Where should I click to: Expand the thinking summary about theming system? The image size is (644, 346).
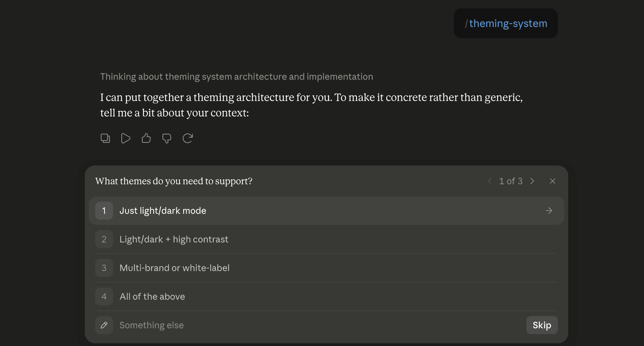coord(237,77)
